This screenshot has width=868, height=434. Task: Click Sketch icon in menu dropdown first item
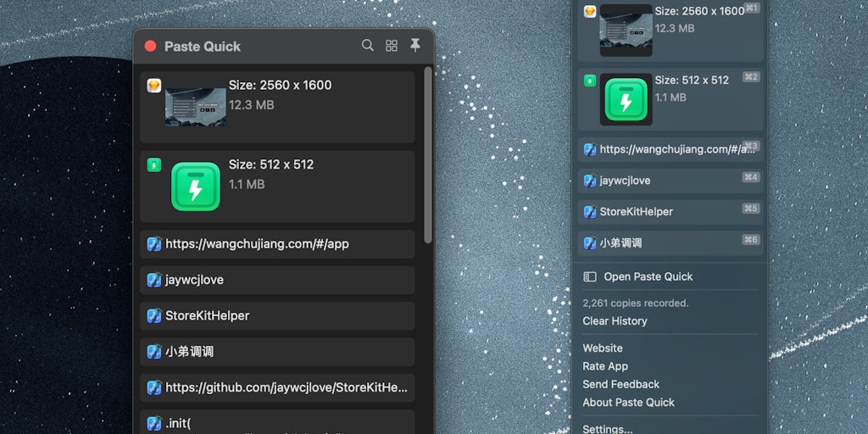[x=590, y=12]
